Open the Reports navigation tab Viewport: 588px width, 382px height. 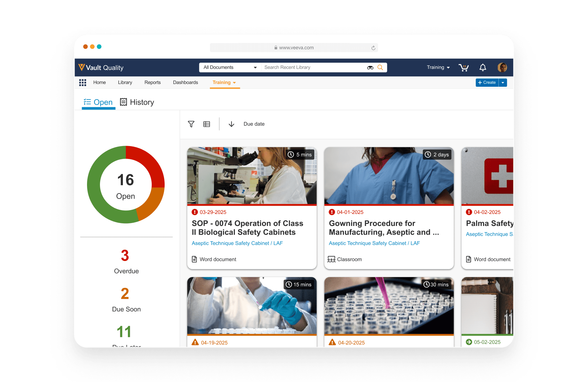click(153, 83)
